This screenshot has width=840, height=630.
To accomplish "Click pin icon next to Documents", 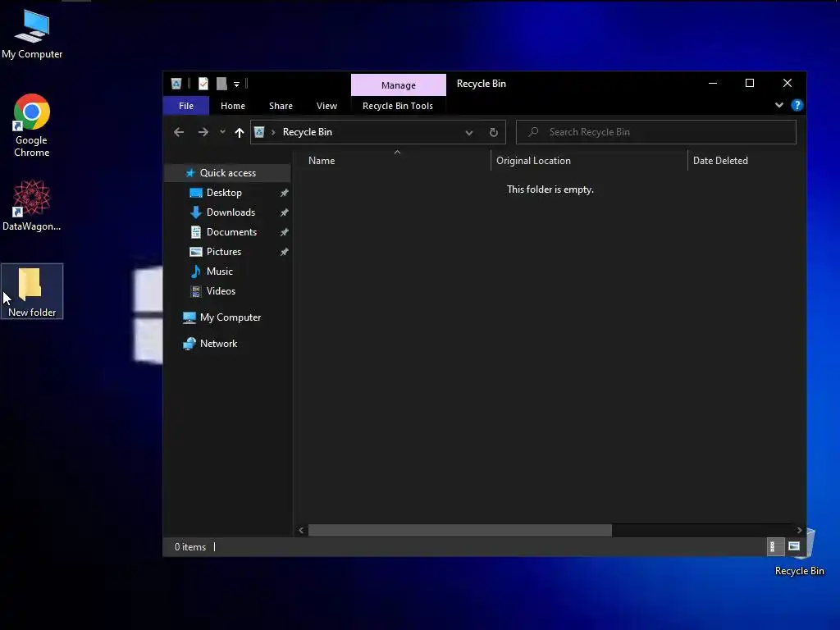I will (x=285, y=232).
